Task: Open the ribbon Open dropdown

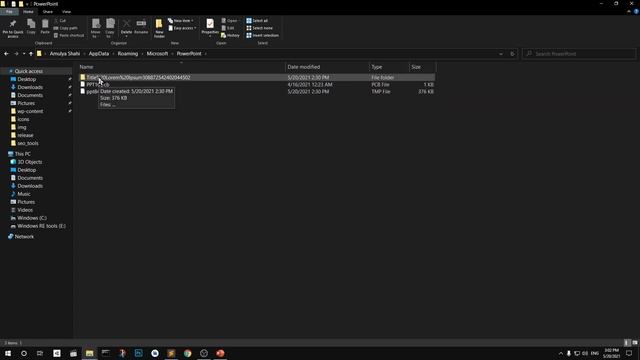Action: [x=230, y=20]
